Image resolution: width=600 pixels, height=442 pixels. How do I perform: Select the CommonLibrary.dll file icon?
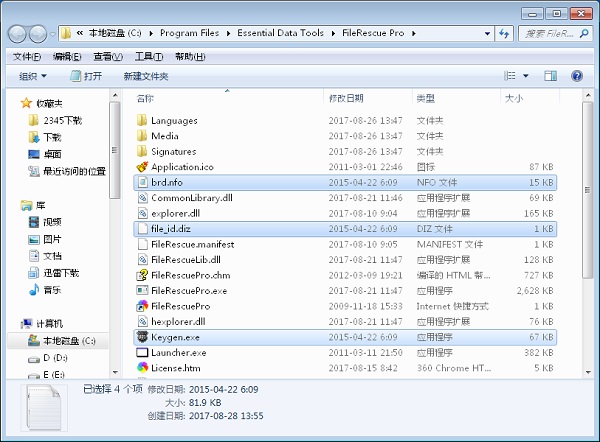click(142, 198)
